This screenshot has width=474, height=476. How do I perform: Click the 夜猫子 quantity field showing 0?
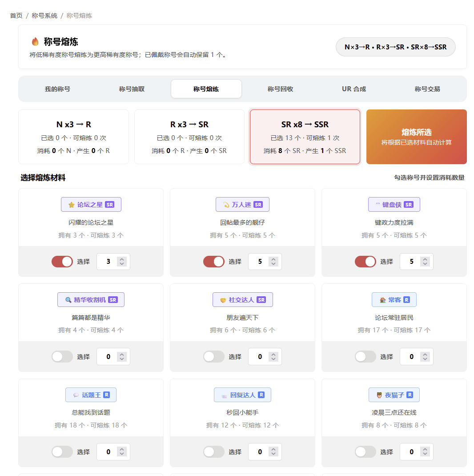pos(416,452)
